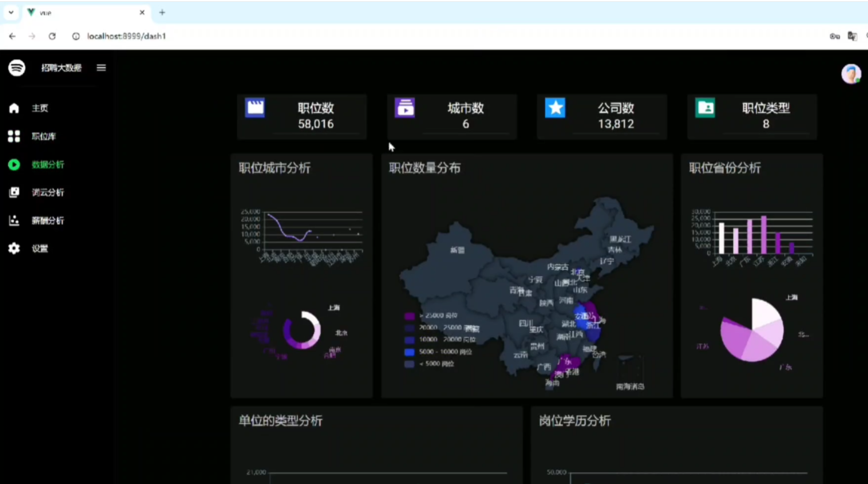
Task: Click the user avatar in the top right
Action: coord(850,74)
